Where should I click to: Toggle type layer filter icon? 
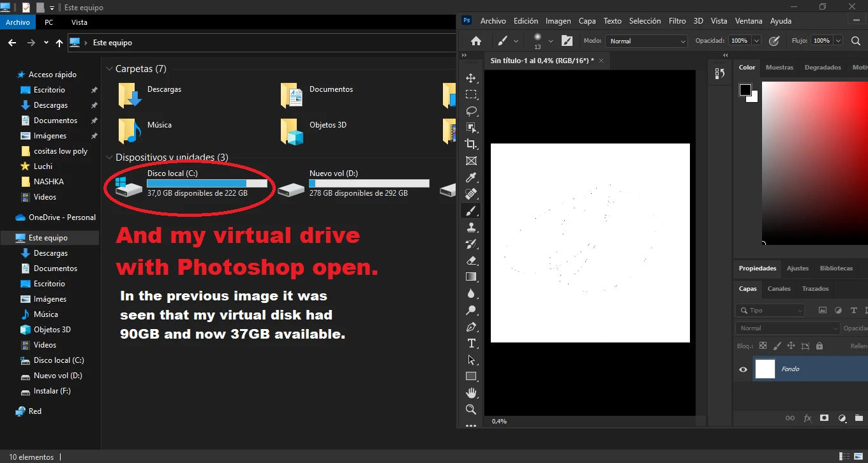coord(854,311)
